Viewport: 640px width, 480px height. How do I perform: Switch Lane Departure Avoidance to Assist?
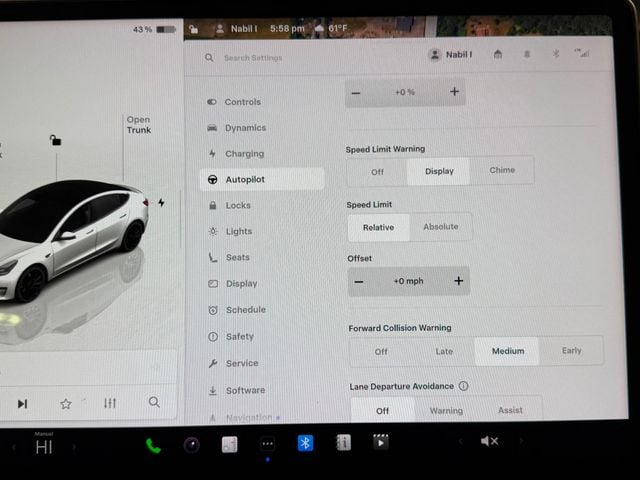point(510,410)
